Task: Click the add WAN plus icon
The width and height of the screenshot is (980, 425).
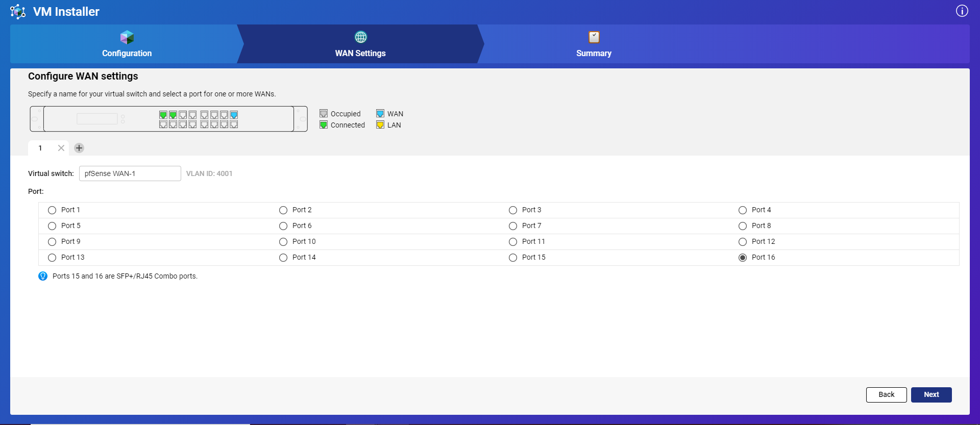Action: (79, 148)
